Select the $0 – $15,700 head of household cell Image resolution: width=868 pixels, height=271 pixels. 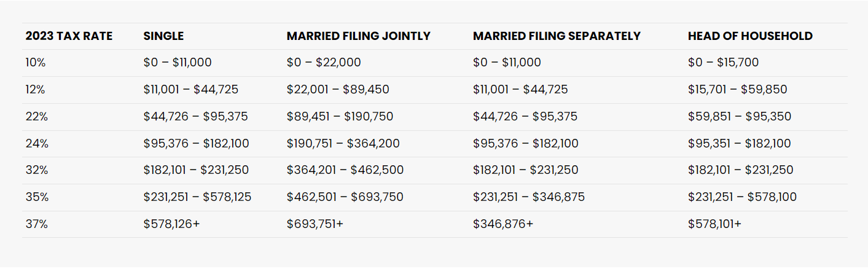coord(723,63)
